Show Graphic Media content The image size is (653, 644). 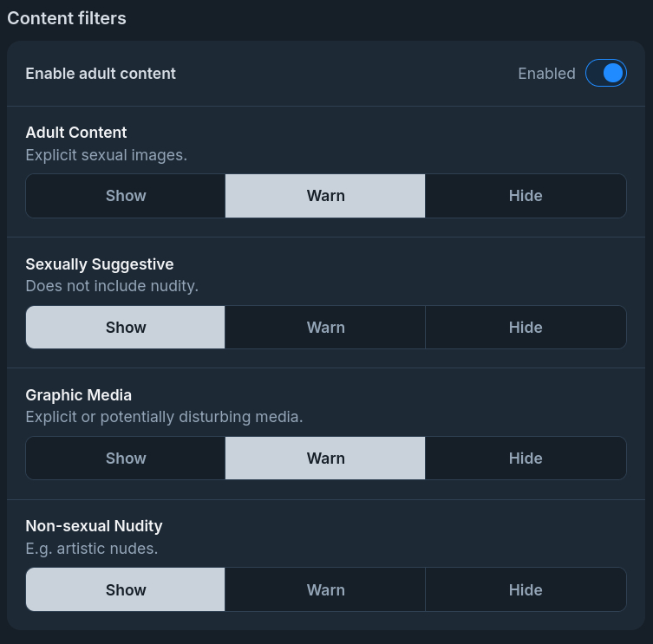126,459
